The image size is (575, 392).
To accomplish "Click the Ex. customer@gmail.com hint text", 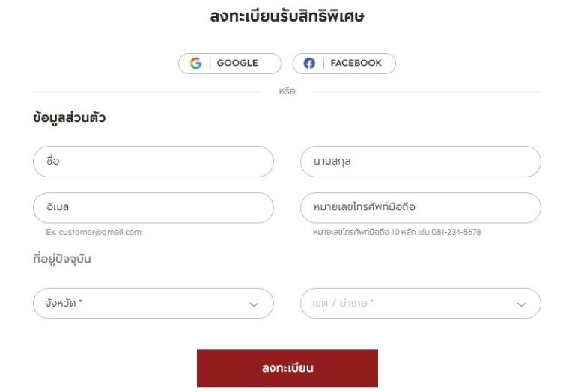I will click(x=94, y=232).
